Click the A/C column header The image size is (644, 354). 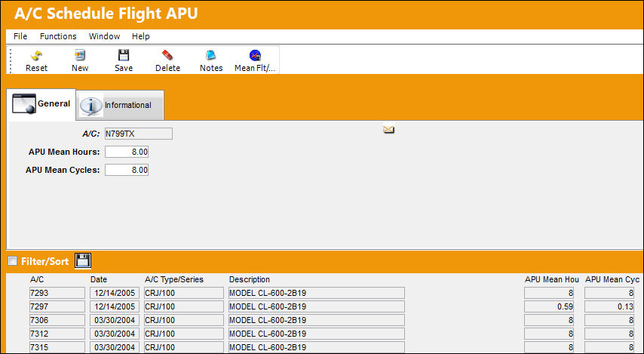37,279
